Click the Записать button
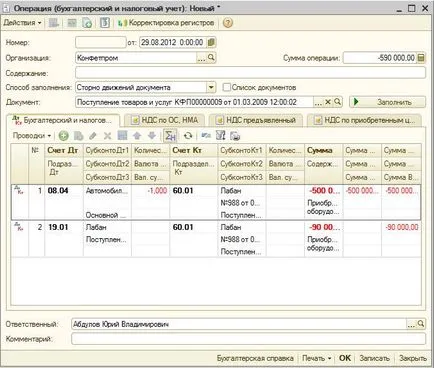The width and height of the screenshot is (434, 368). (374, 358)
